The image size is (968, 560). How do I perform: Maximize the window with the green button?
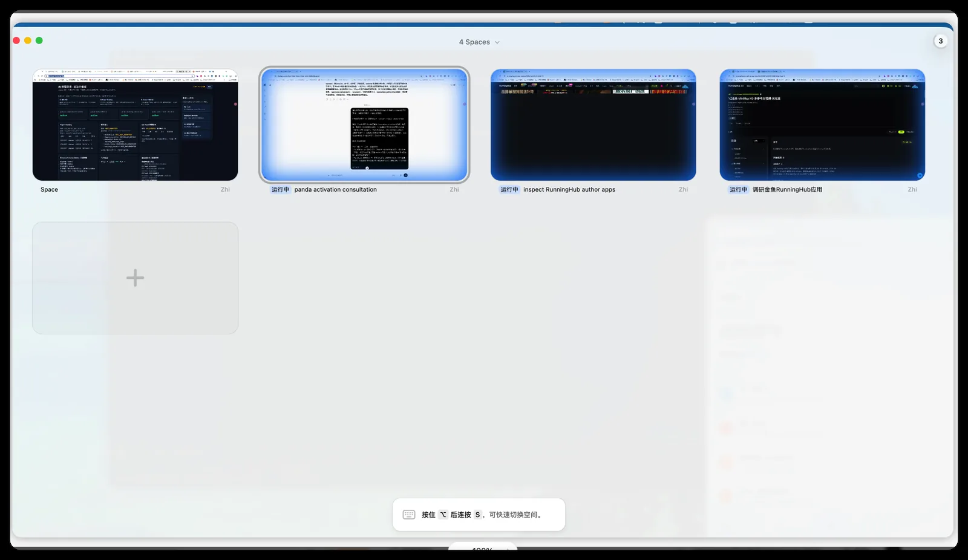pyautogui.click(x=39, y=41)
